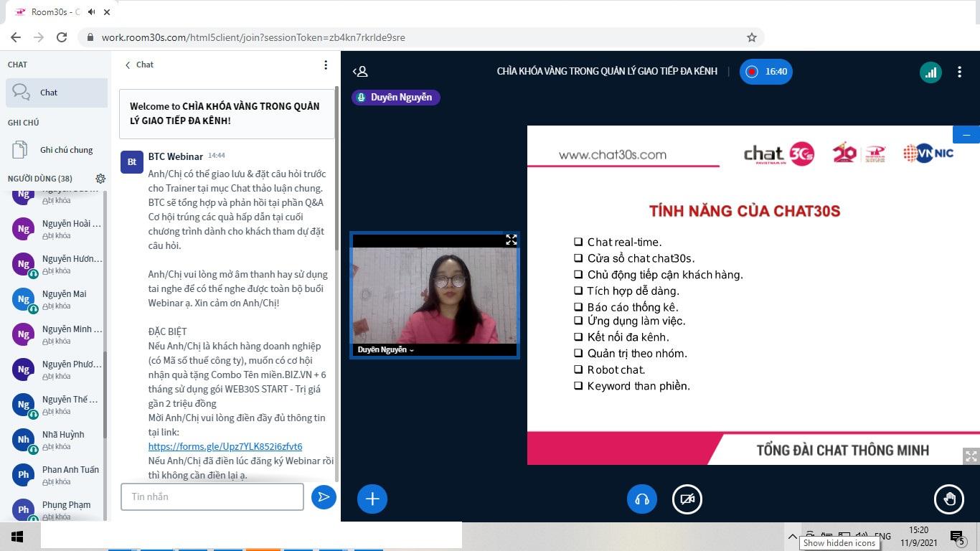The height and width of the screenshot is (551, 980).
Task: Select user Nguyễn Minh in list
Action: tap(57, 334)
